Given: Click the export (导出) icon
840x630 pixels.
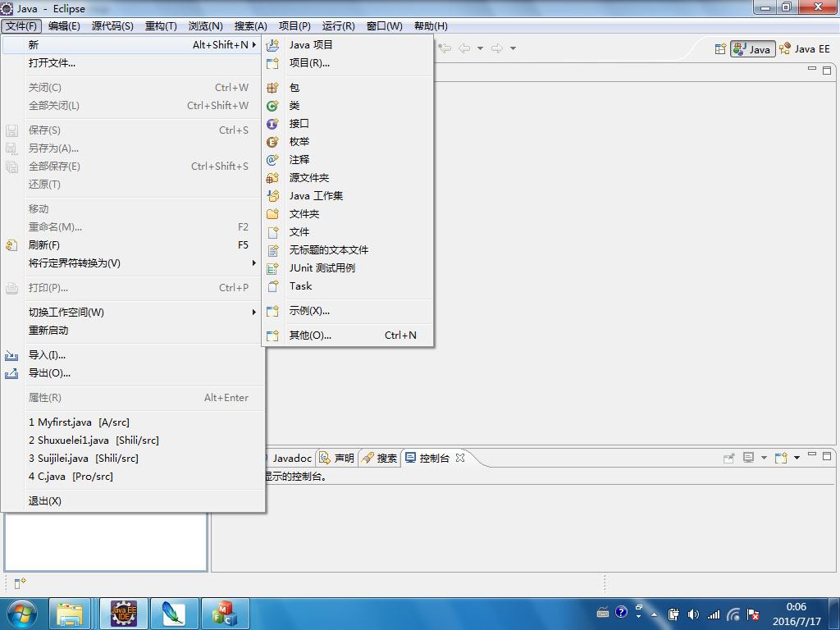Looking at the screenshot, I should point(11,373).
